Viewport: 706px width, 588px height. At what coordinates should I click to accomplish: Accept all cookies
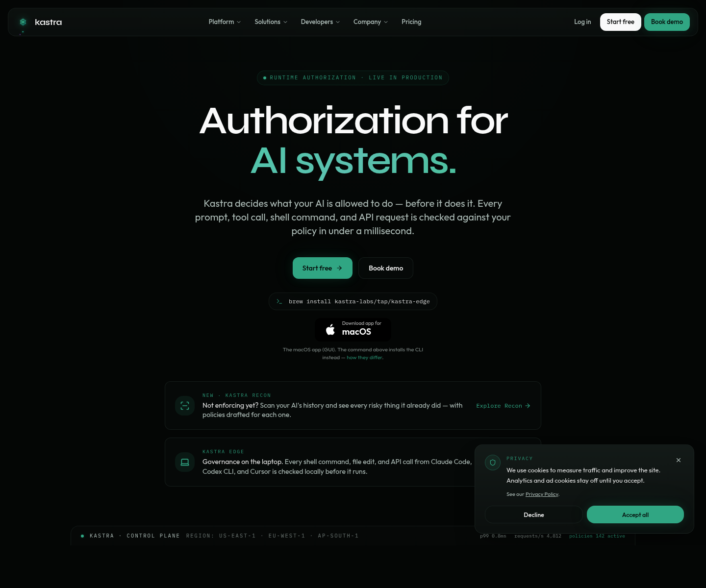(x=635, y=515)
